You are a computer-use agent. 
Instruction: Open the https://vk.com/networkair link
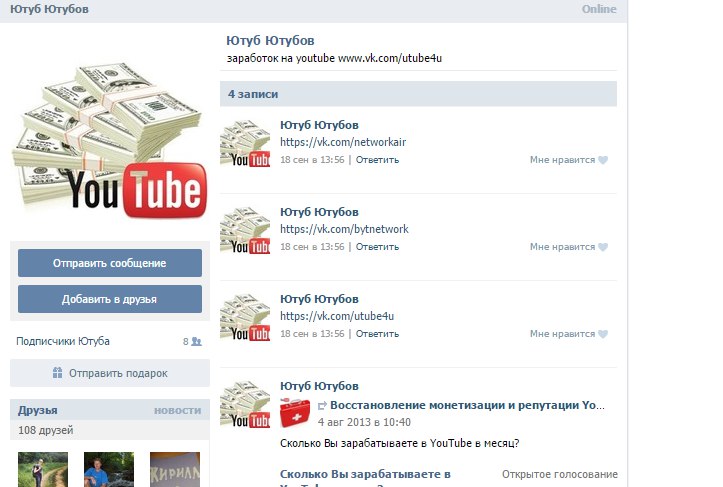tap(343, 142)
